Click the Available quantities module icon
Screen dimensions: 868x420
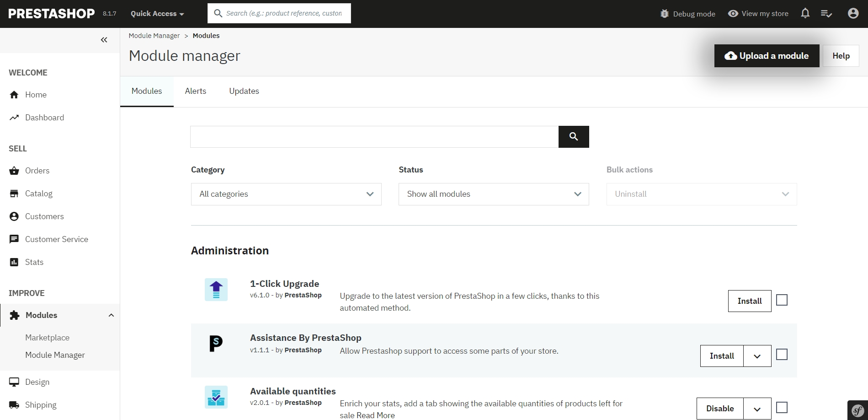click(216, 397)
